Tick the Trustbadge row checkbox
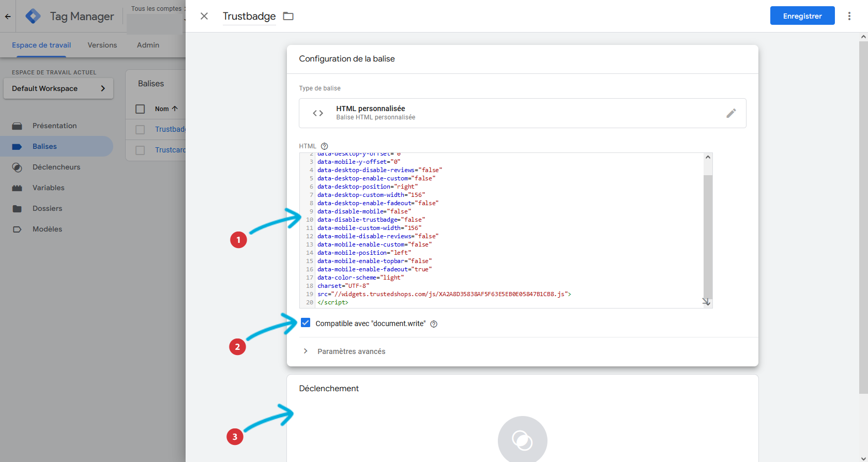Image resolution: width=868 pixels, height=462 pixels. point(140,130)
